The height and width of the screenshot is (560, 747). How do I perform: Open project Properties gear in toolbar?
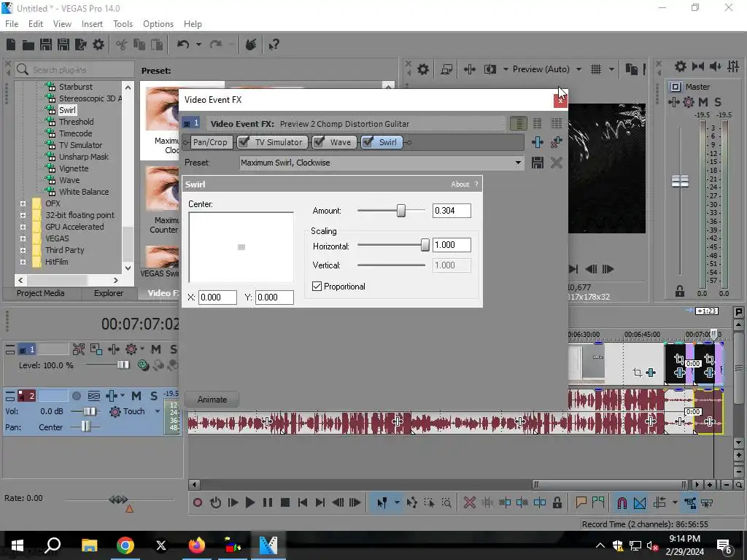point(98,44)
